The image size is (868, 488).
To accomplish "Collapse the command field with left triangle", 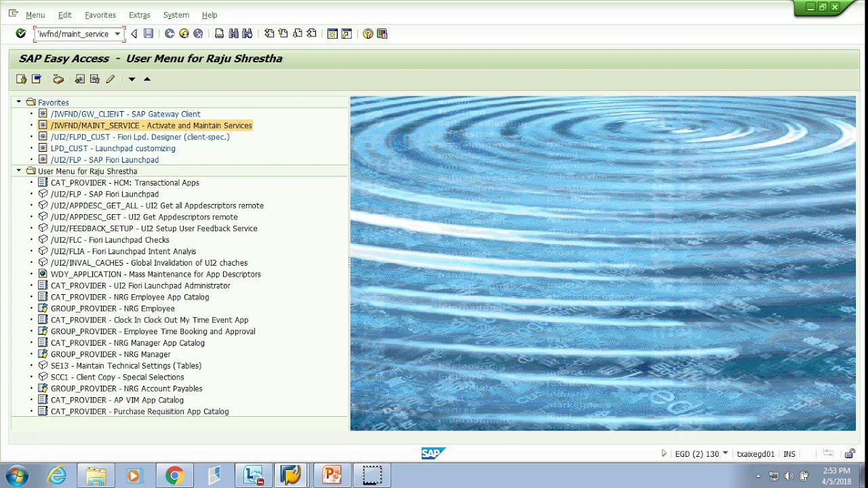I will pos(134,34).
